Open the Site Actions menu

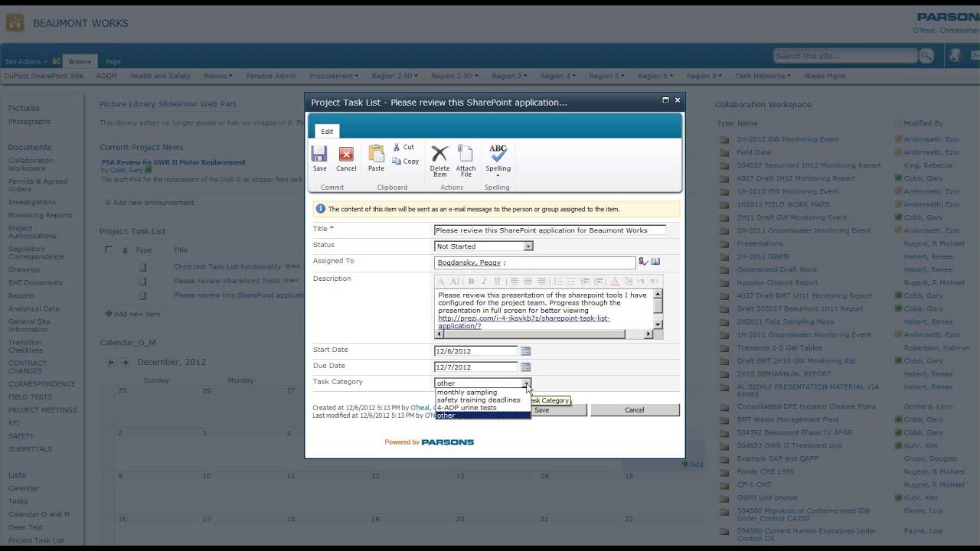click(25, 61)
